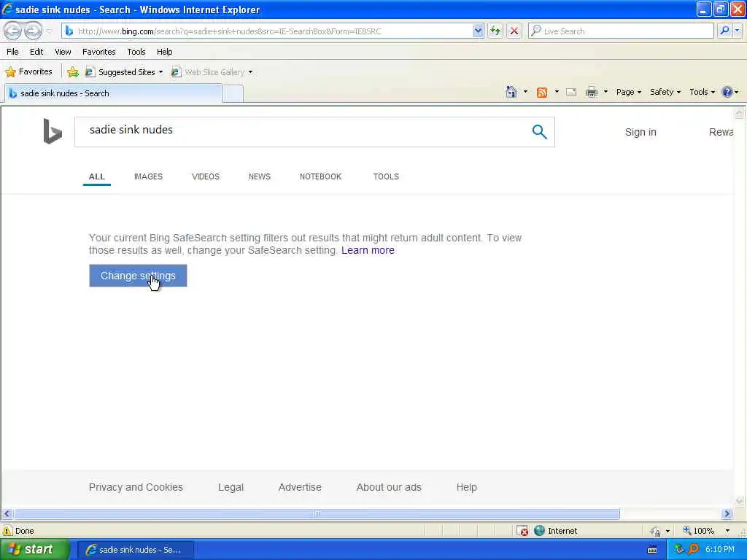Click the Back navigation arrow

pyautogui.click(x=13, y=31)
